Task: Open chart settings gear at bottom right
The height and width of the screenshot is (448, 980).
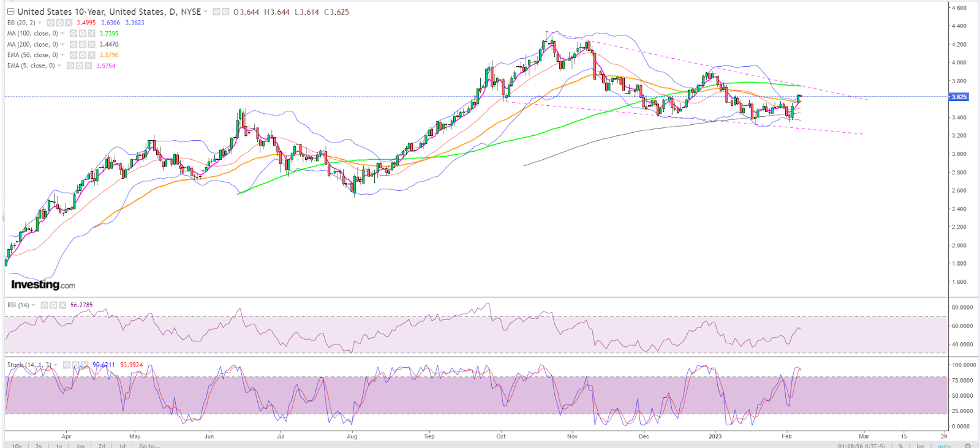Action: tap(968, 446)
